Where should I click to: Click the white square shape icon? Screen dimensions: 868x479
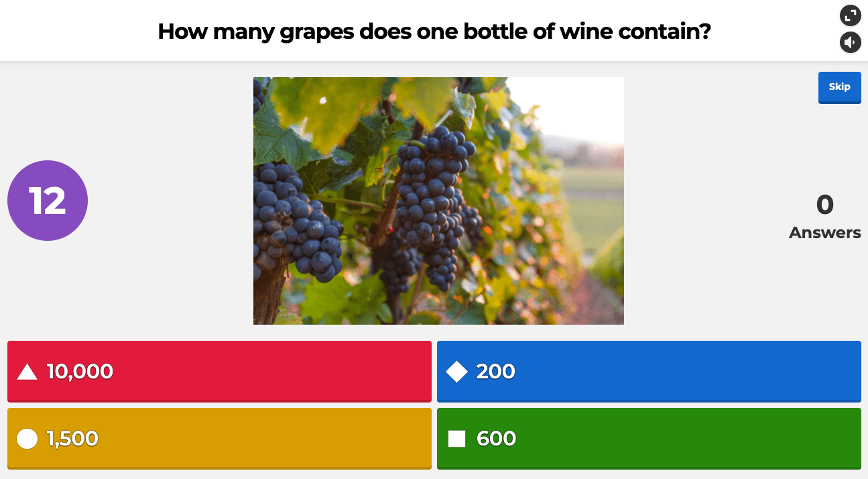click(456, 439)
